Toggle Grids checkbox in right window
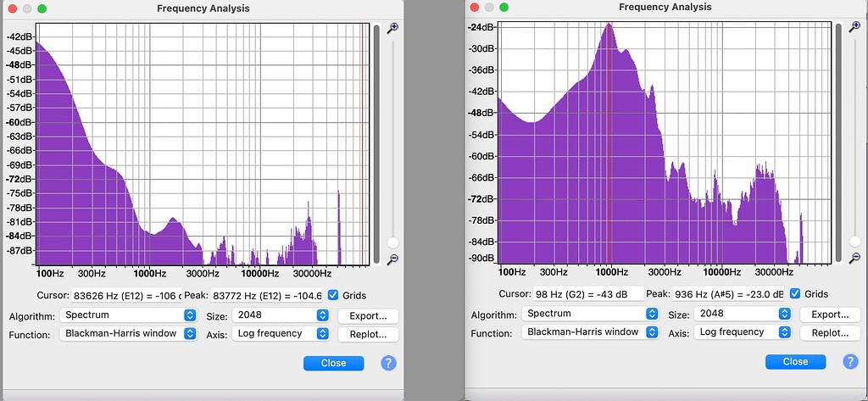The height and width of the screenshot is (401, 868). 795,293
